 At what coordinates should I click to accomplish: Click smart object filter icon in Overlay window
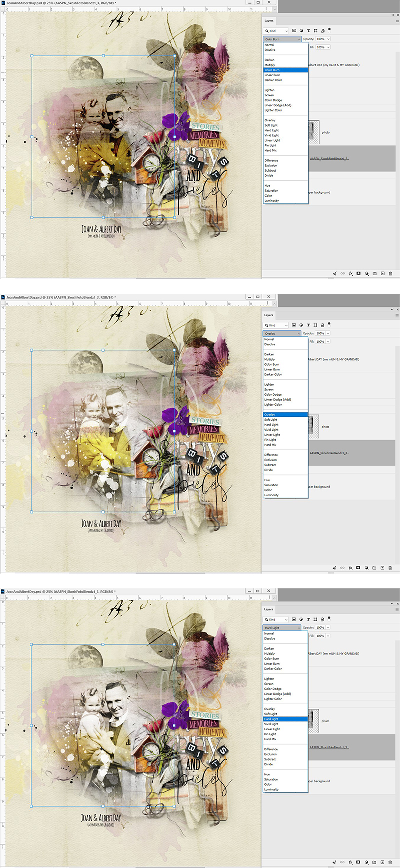tap(323, 325)
